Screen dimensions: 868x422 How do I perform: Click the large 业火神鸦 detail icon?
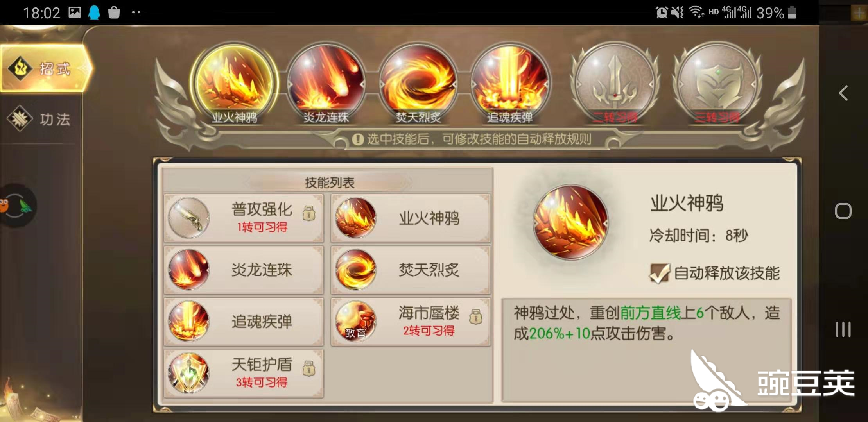[571, 223]
